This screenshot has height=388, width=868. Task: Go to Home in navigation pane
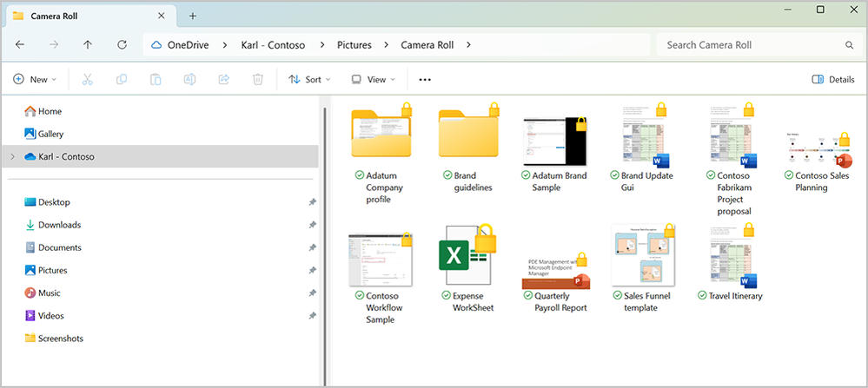(x=43, y=112)
